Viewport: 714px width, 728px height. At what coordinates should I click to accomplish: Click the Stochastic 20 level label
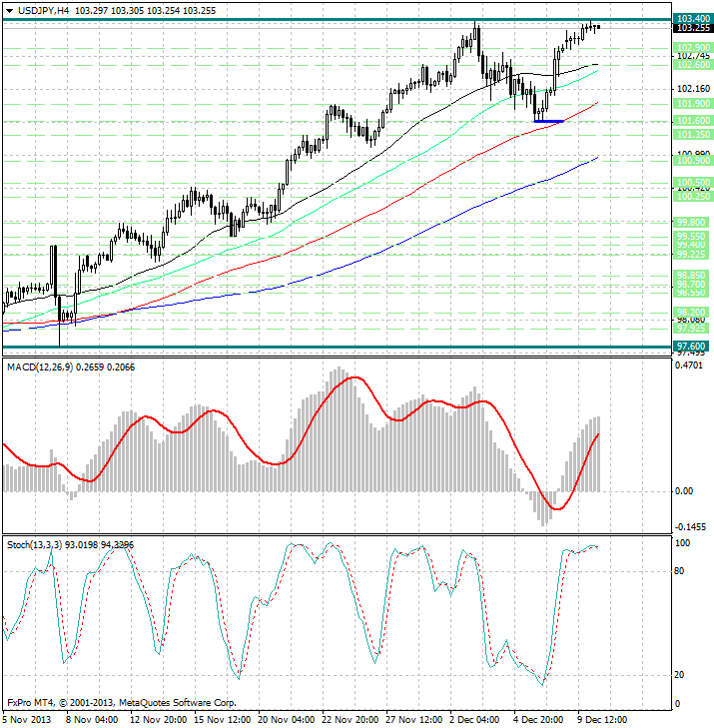[679, 675]
